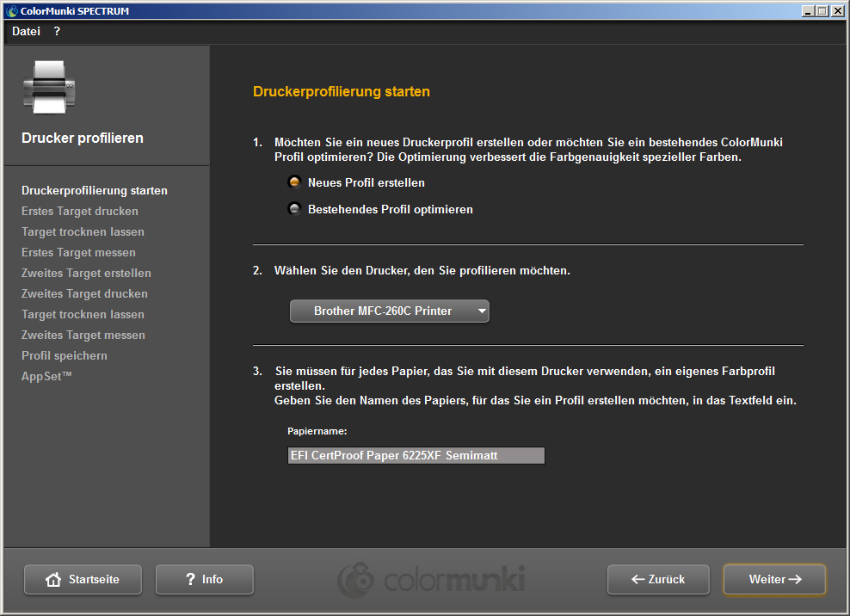The width and height of the screenshot is (850, 616).
Task: Select the Bestehendes Profil optimieren radio button
Action: [294, 209]
